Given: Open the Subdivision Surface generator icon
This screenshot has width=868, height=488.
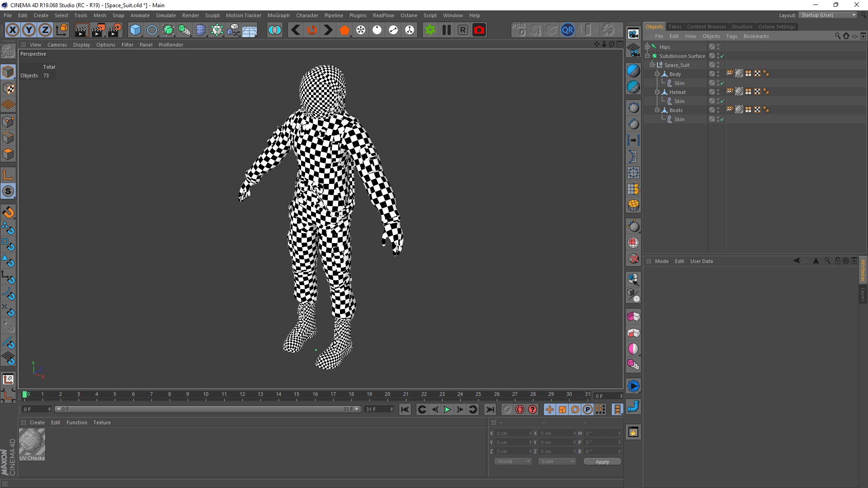Looking at the screenshot, I should pyautogui.click(x=168, y=30).
